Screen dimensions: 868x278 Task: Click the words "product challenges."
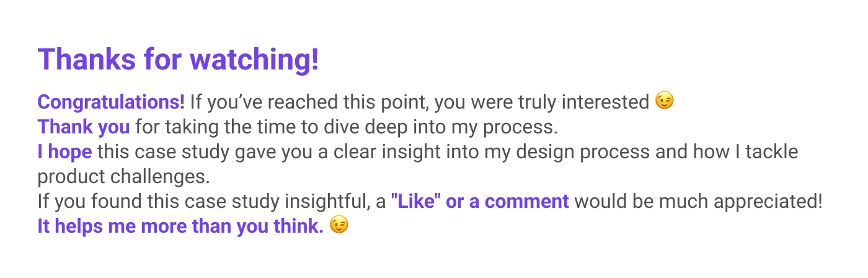(124, 176)
